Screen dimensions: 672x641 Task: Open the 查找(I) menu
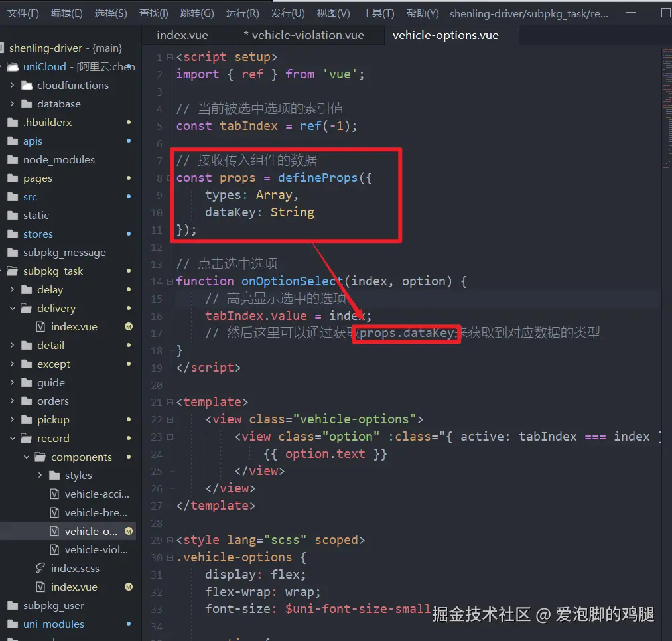point(153,13)
